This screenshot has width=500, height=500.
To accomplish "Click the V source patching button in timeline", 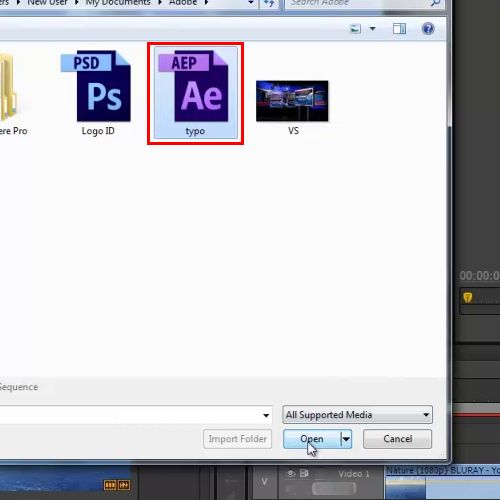I will tap(264, 481).
